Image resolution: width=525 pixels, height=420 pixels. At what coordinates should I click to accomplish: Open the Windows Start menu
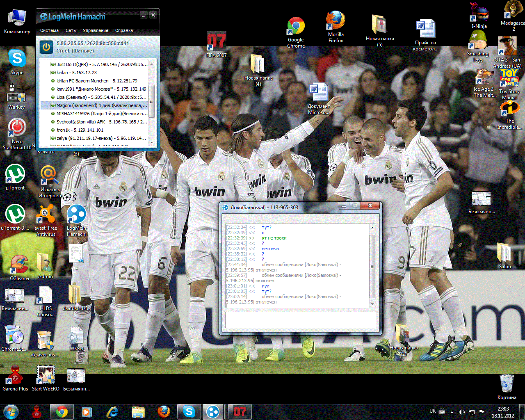11,411
